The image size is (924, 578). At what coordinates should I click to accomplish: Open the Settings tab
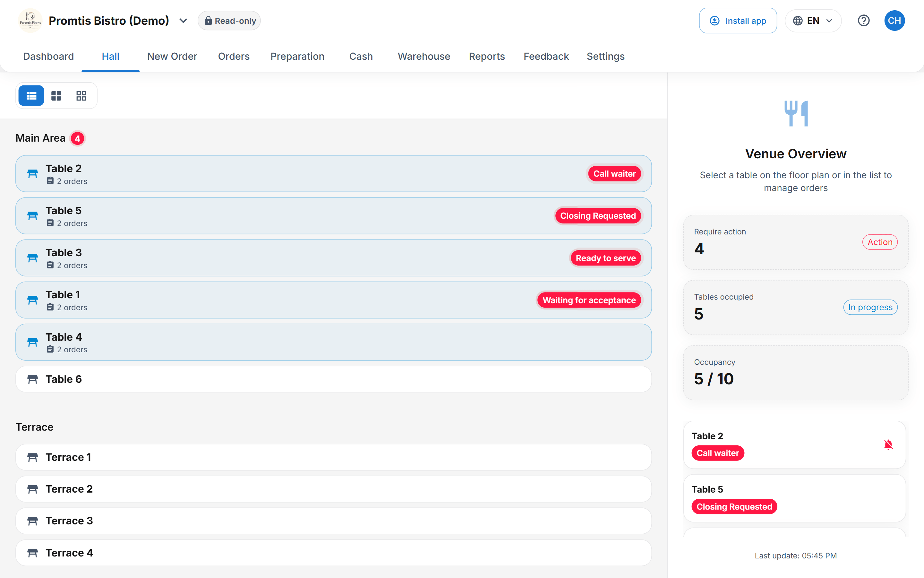point(605,56)
